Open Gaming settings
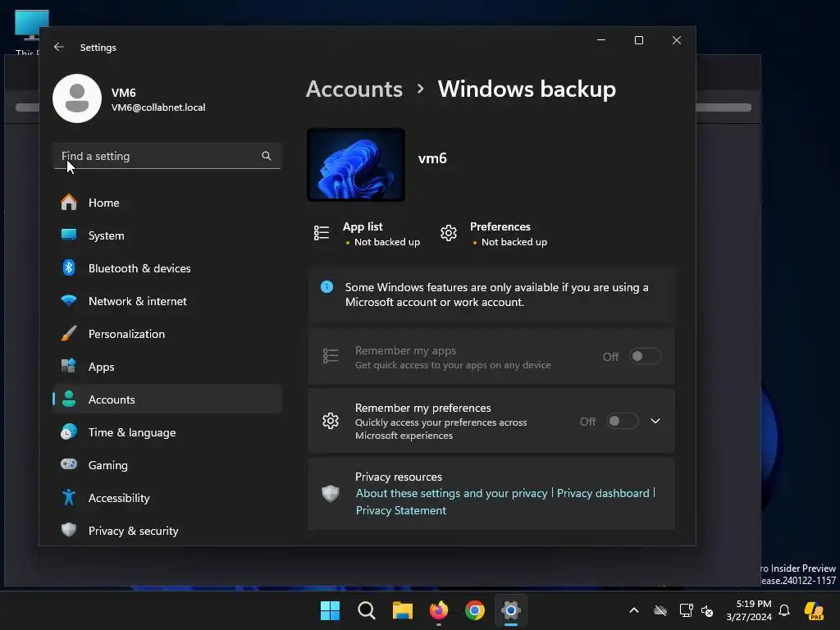The image size is (840, 630). coord(167,465)
